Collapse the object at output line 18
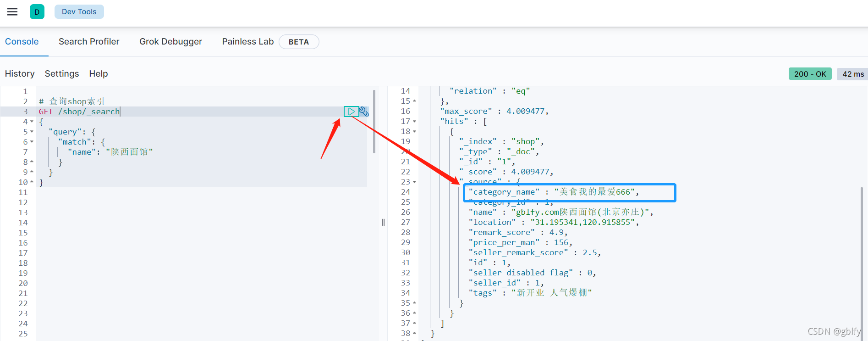 point(414,131)
